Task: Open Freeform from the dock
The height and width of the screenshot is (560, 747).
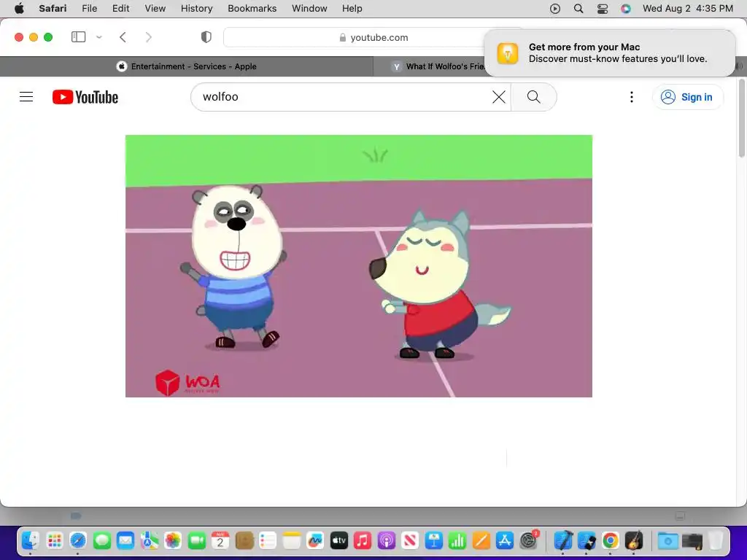Action: pyautogui.click(x=315, y=540)
